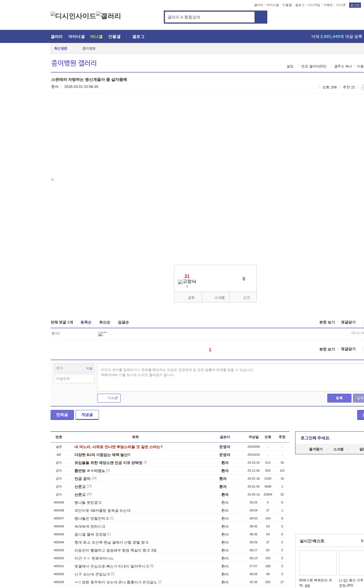This screenshot has height=588, width=364.
Task: Click the blue search button beside search field
Action: pyautogui.click(x=261, y=17)
